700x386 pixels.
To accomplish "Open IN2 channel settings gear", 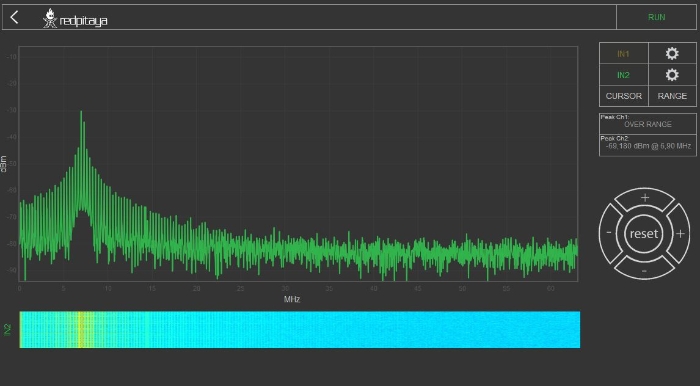I will click(x=672, y=75).
